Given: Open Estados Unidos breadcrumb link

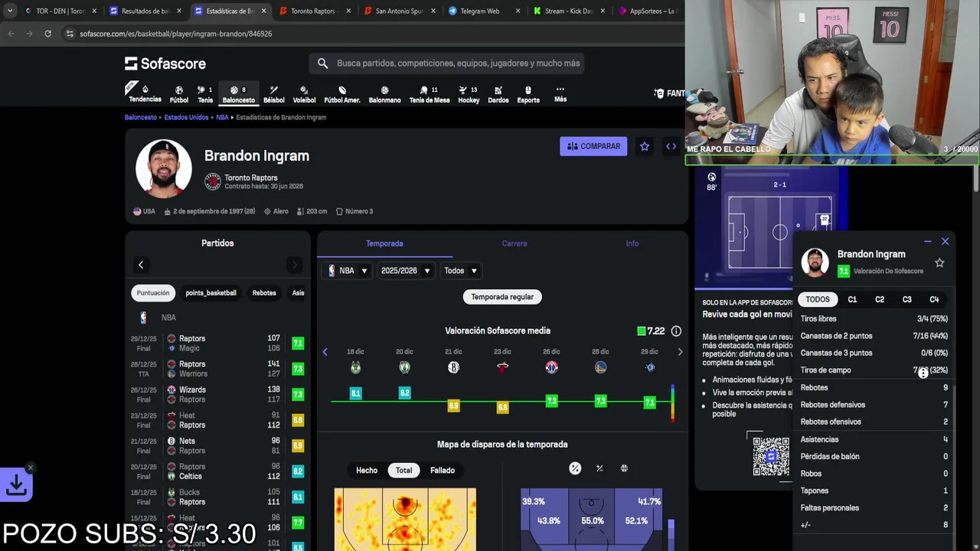Looking at the screenshot, I should [186, 117].
